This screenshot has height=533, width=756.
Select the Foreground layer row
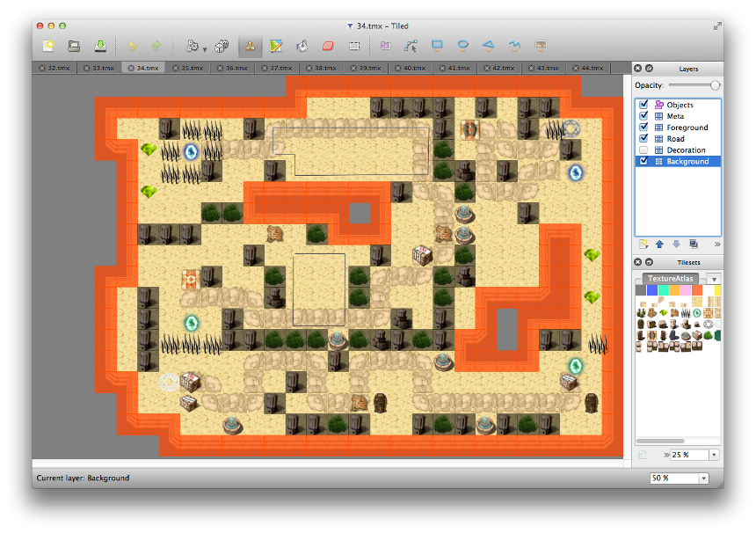678,128
